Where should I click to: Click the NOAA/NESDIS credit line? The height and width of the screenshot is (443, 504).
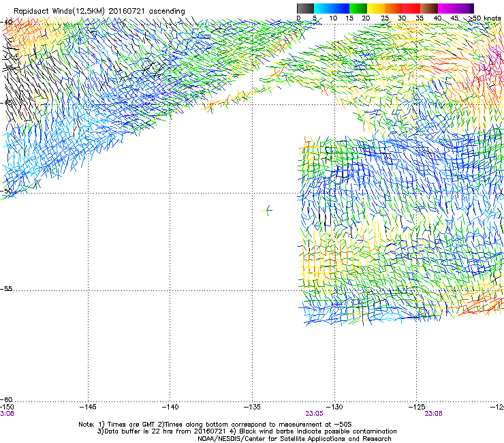click(x=294, y=439)
